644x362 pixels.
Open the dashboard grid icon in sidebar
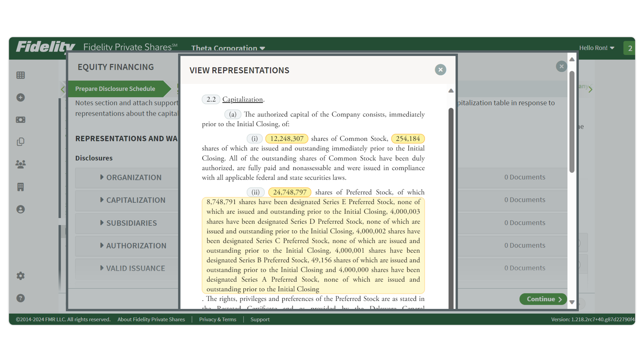pyautogui.click(x=20, y=75)
